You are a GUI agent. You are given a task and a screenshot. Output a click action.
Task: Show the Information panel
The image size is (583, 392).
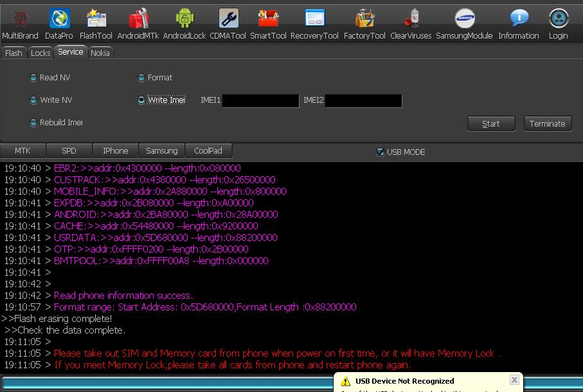[x=519, y=24]
